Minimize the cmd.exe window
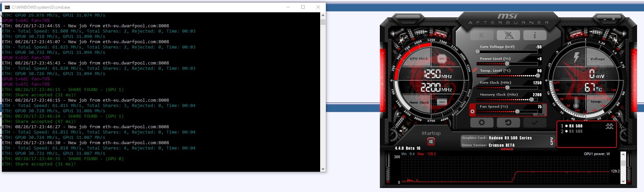644x192 pixels. [x=288, y=7]
